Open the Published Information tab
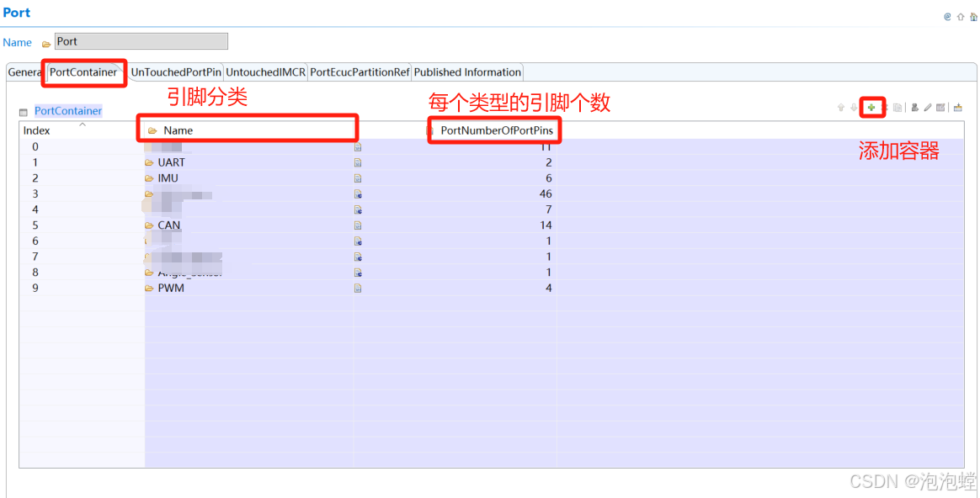 click(x=467, y=72)
